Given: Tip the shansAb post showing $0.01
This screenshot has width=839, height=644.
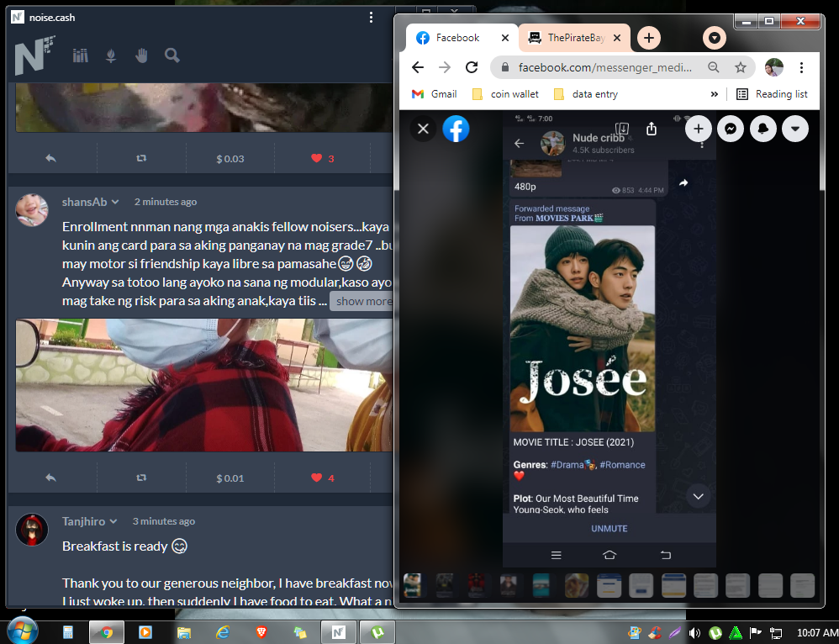Looking at the screenshot, I should (230, 478).
